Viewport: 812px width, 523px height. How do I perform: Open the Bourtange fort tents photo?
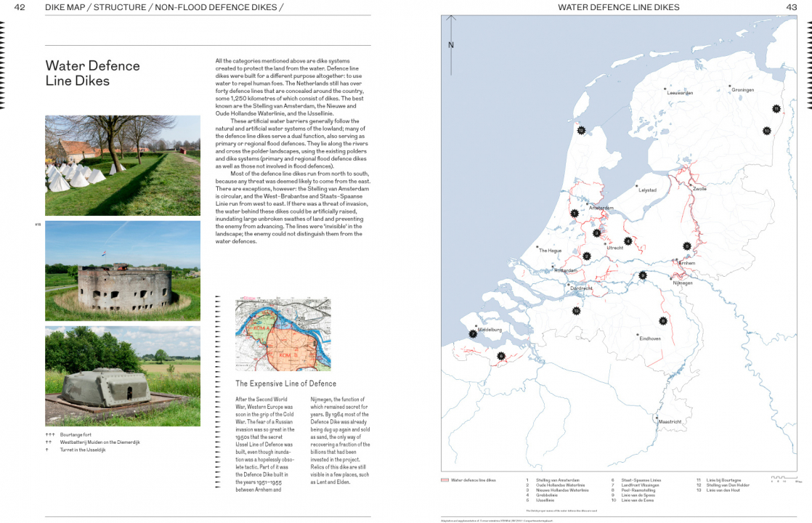[123, 165]
